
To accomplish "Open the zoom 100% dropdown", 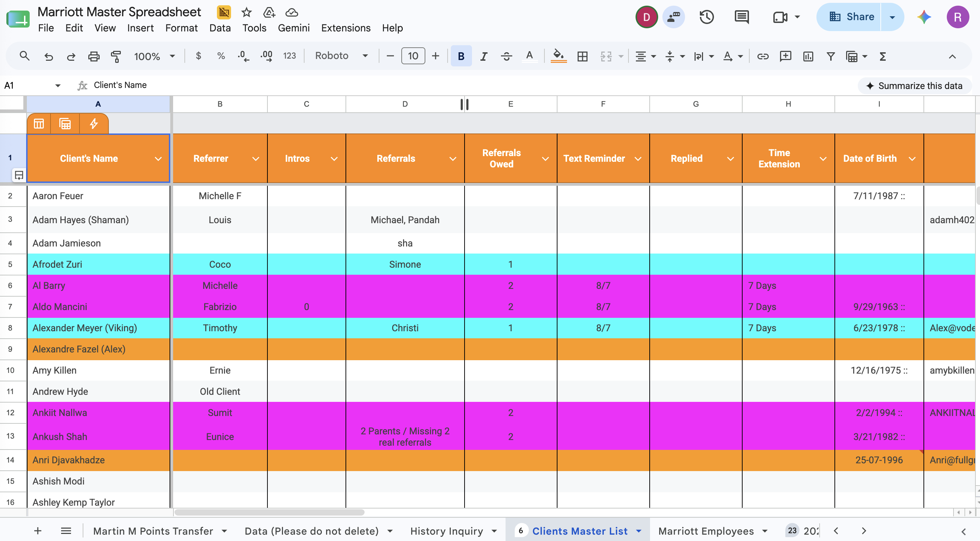I will (154, 56).
